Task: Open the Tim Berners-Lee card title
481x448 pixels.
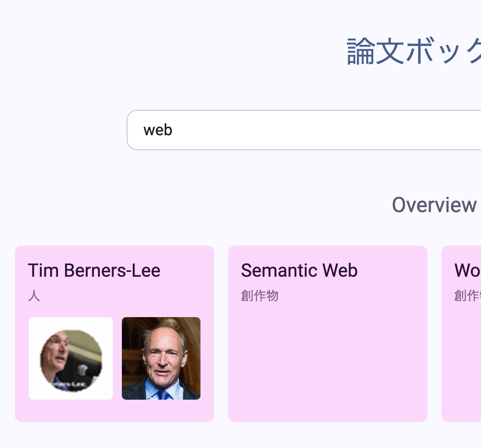Action: [94, 271]
